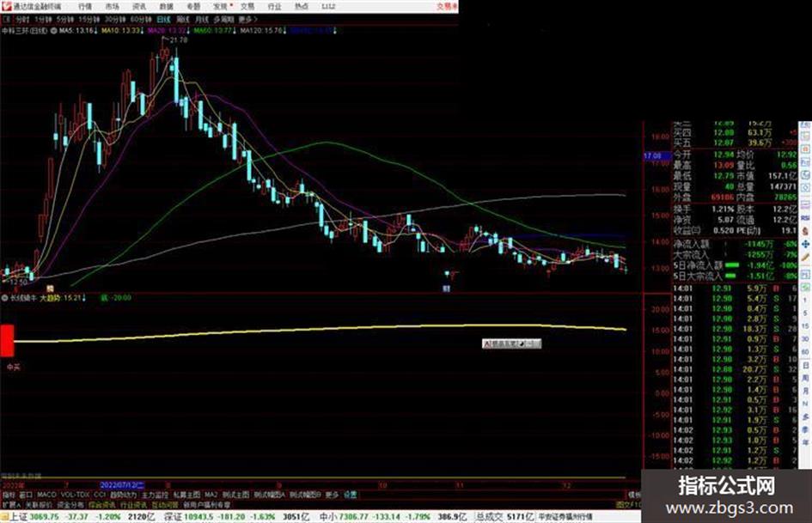Screen dimensions: 812x523
Task: Click the red 中买 signal bar
Action: point(7,340)
